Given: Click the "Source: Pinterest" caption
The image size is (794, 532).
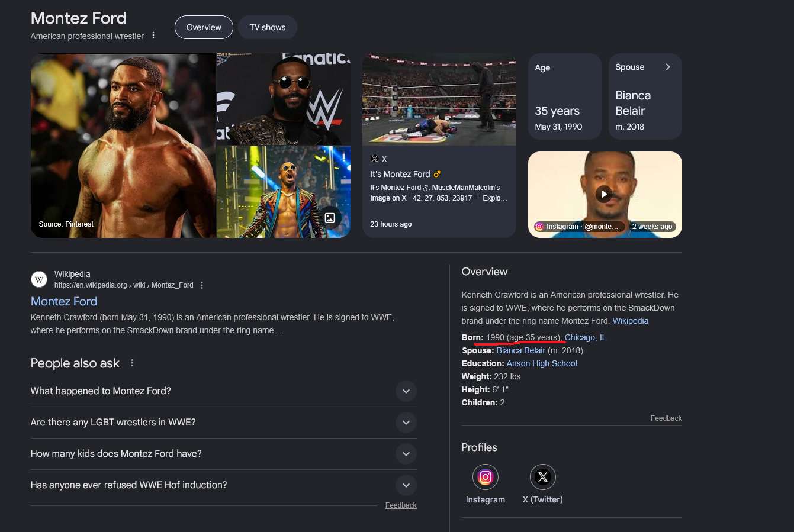Looking at the screenshot, I should (x=66, y=224).
